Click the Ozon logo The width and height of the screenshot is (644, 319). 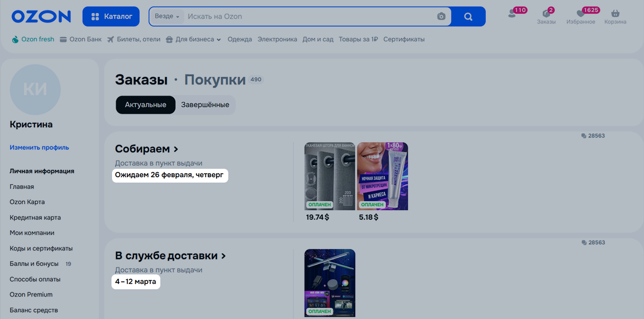coord(41,16)
